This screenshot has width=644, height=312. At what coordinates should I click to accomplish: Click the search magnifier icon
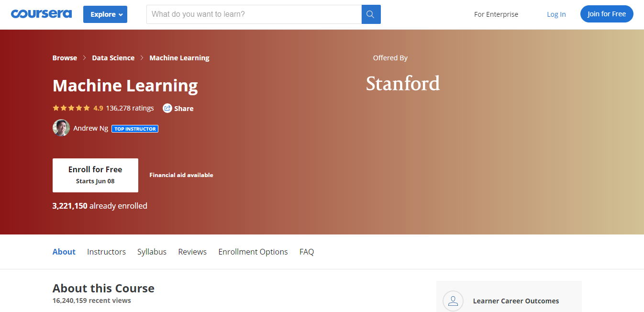point(370,14)
